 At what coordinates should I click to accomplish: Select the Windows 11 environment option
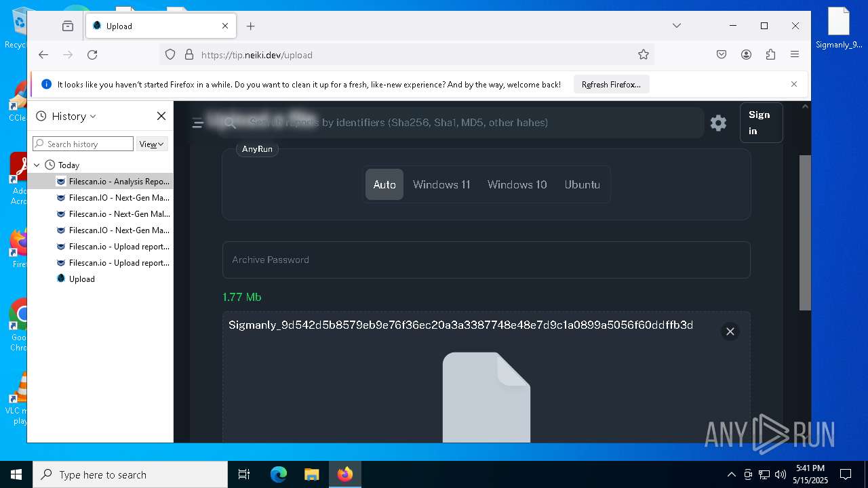coord(441,184)
